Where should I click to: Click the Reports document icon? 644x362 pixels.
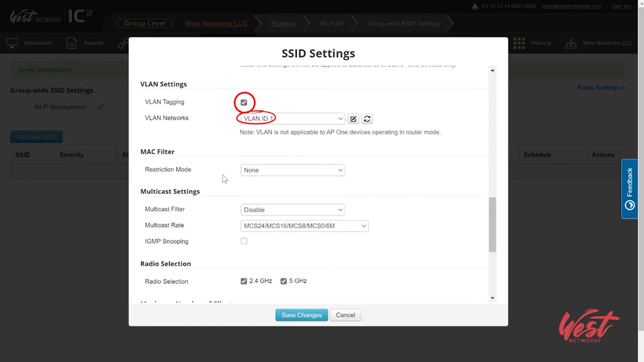(71, 43)
